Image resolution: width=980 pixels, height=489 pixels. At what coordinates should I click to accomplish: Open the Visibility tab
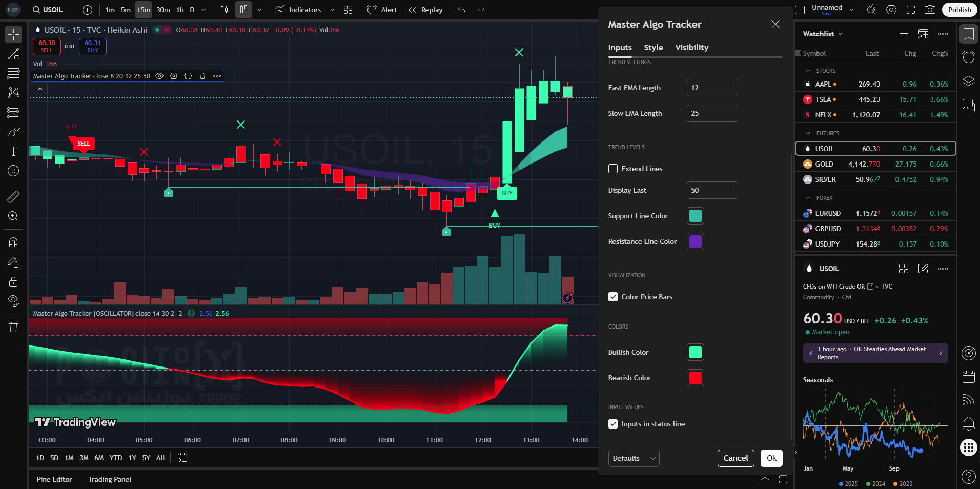coord(691,47)
